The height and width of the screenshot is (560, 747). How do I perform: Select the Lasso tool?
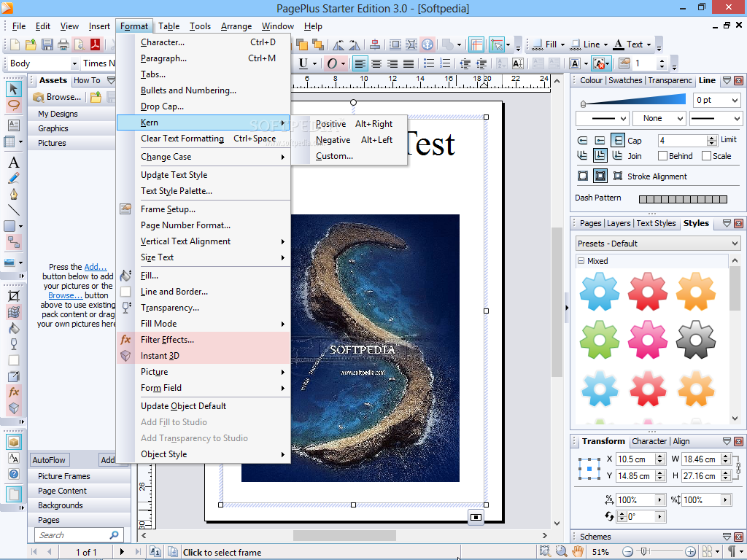click(x=13, y=105)
